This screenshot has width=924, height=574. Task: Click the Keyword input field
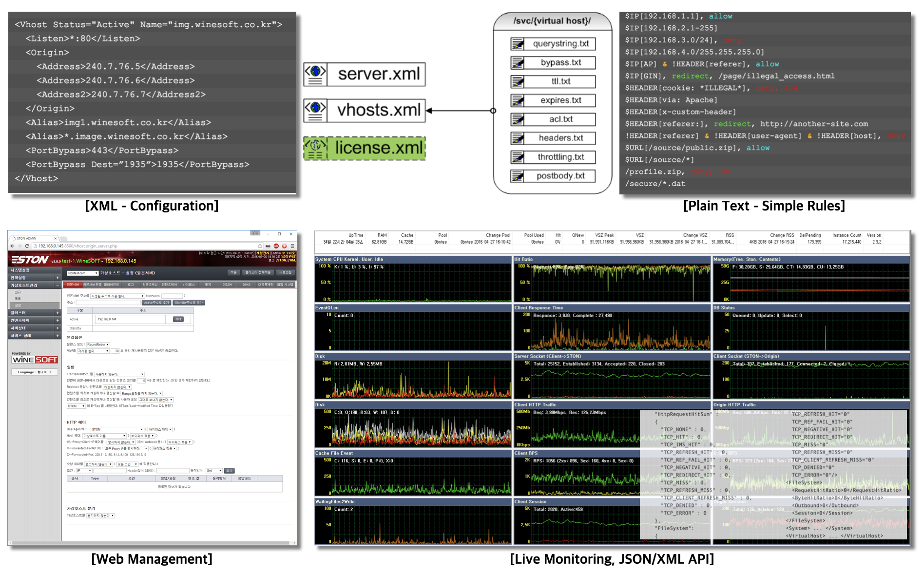(x=172, y=296)
